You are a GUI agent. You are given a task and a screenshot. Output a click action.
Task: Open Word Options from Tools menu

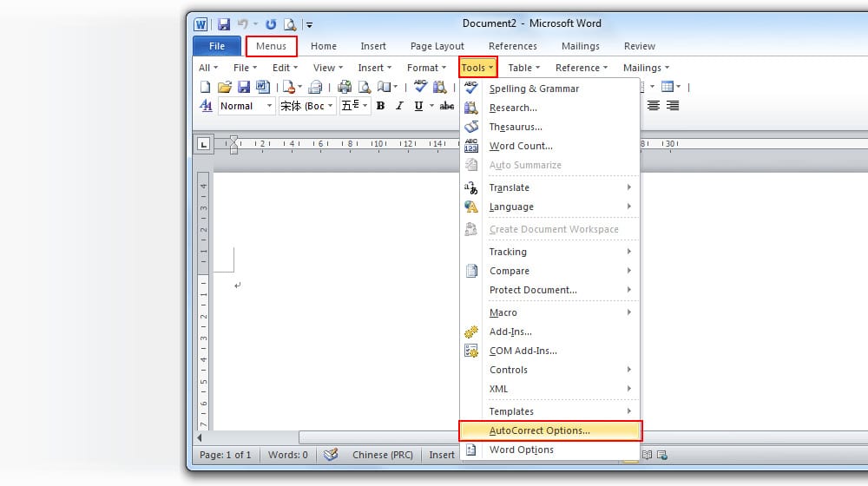[x=549, y=450]
